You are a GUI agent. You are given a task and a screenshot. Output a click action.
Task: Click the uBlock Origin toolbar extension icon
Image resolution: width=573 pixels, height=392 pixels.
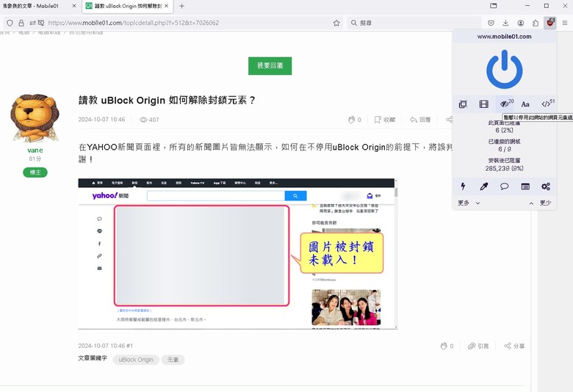[550, 23]
